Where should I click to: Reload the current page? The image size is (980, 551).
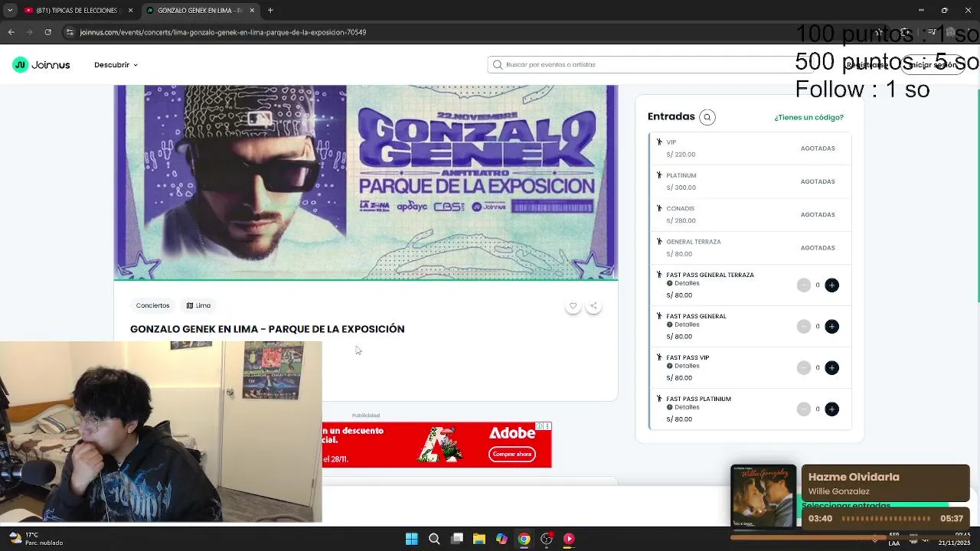coord(47,32)
